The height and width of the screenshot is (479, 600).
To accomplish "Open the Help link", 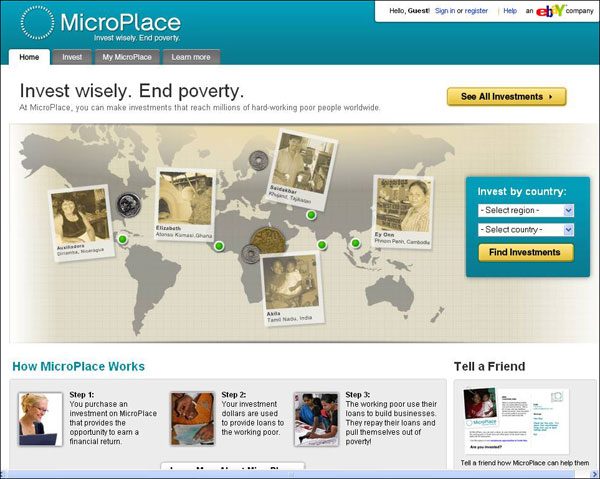I will click(x=510, y=11).
